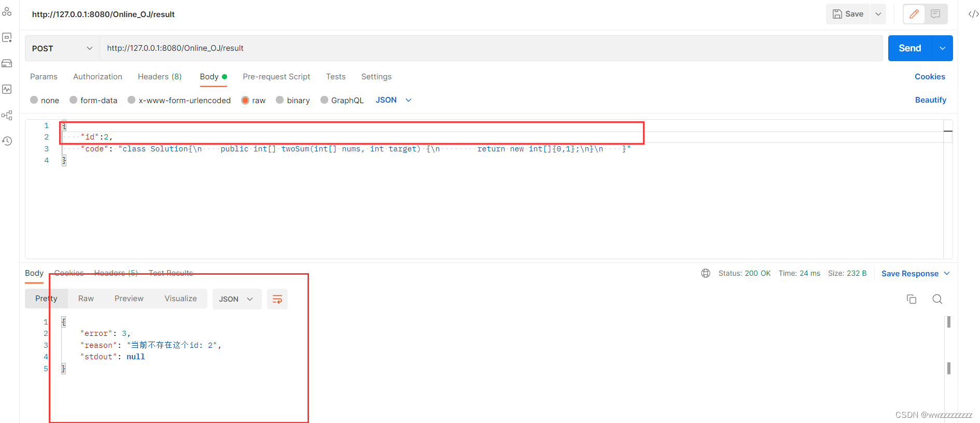The height and width of the screenshot is (423, 980).
Task: Click the request tab title URL
Action: click(x=103, y=15)
